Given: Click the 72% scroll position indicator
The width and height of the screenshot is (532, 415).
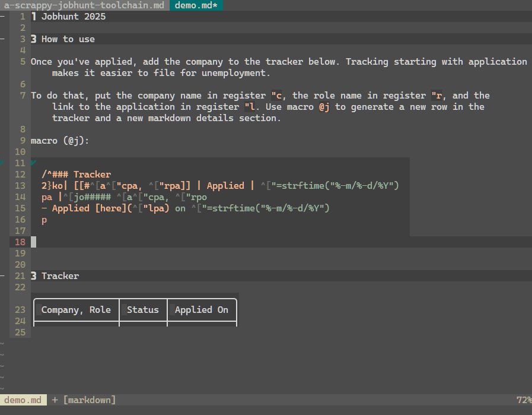Looking at the screenshot, I should (524, 400).
